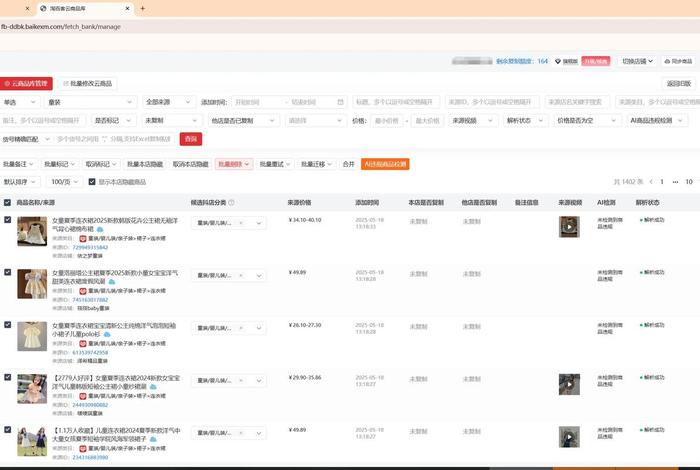This screenshot has height=470, width=700.
Task: Click the 合并 merge button
Action: pyautogui.click(x=348, y=164)
